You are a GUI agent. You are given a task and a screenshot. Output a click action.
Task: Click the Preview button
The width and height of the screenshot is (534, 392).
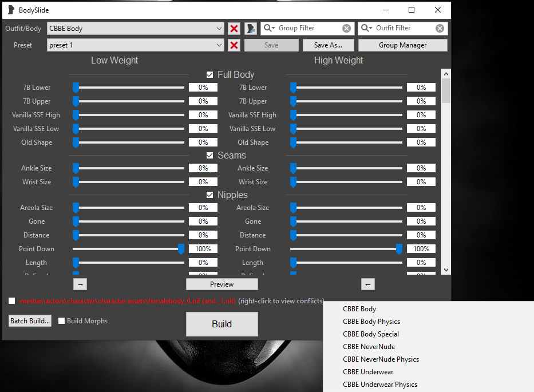coord(221,284)
